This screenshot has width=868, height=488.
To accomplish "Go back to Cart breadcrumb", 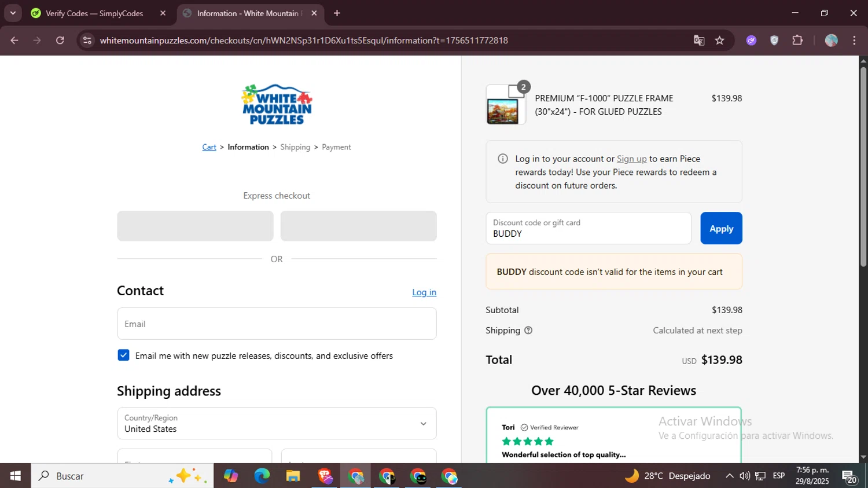I will tap(209, 147).
